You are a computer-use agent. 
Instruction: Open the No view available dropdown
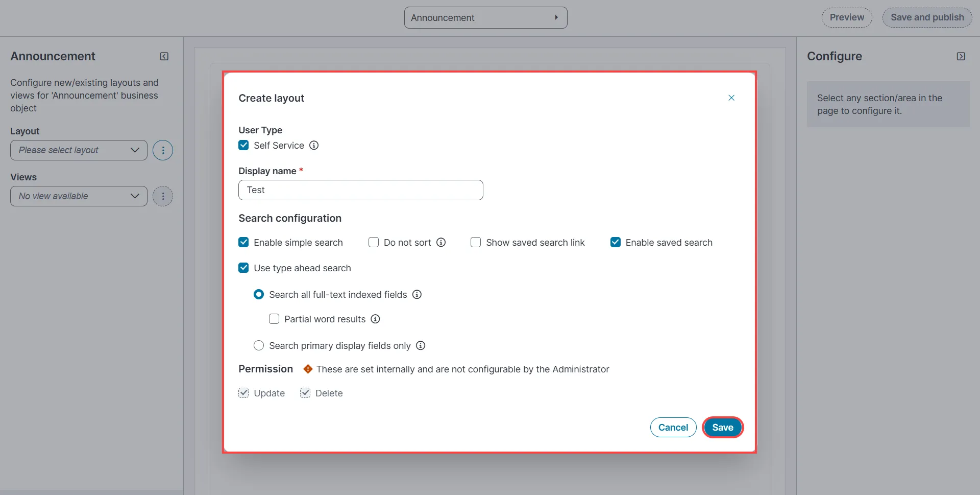(79, 196)
